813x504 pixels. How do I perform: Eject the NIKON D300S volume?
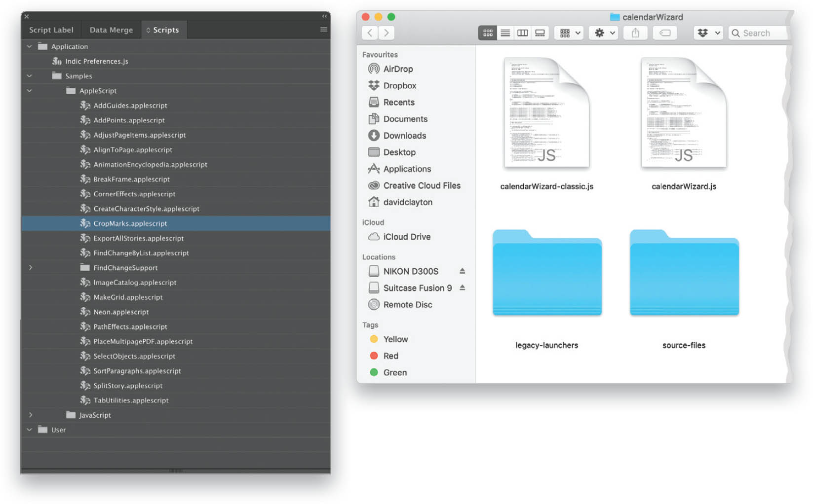[x=462, y=271]
